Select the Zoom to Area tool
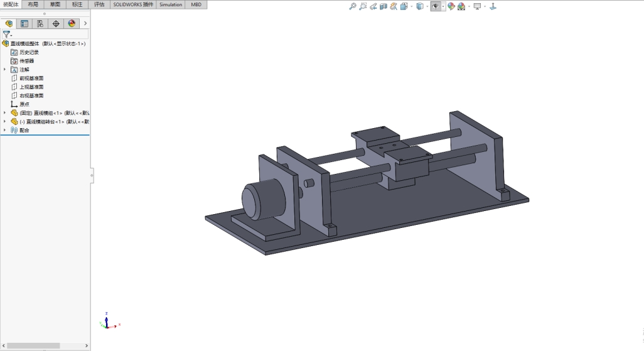The width and height of the screenshot is (644, 351). click(363, 6)
